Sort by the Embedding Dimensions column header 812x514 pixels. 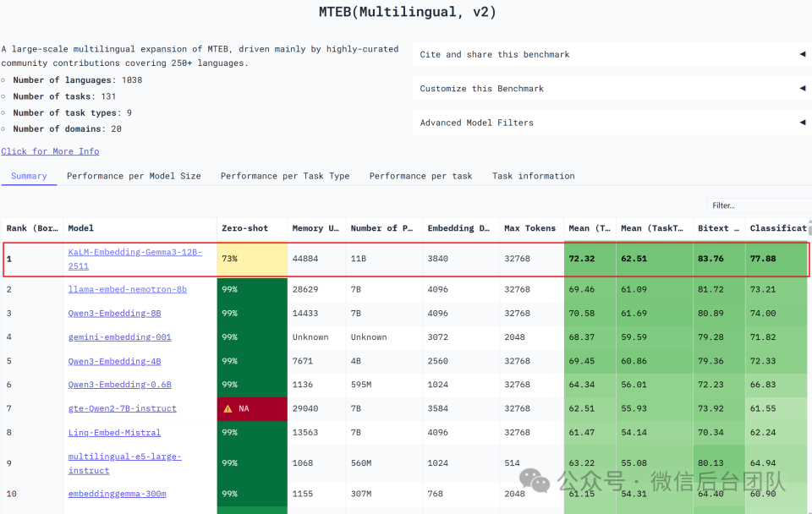[461, 228]
